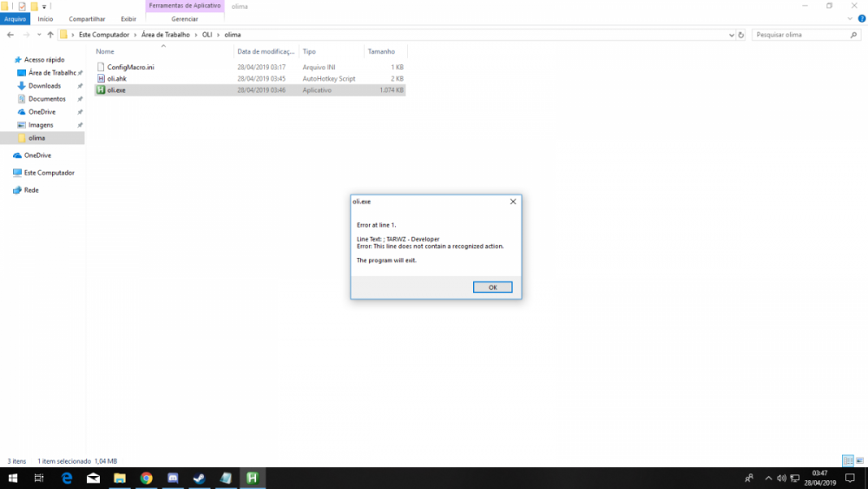Open the taskbar clock and date

(x=820, y=478)
